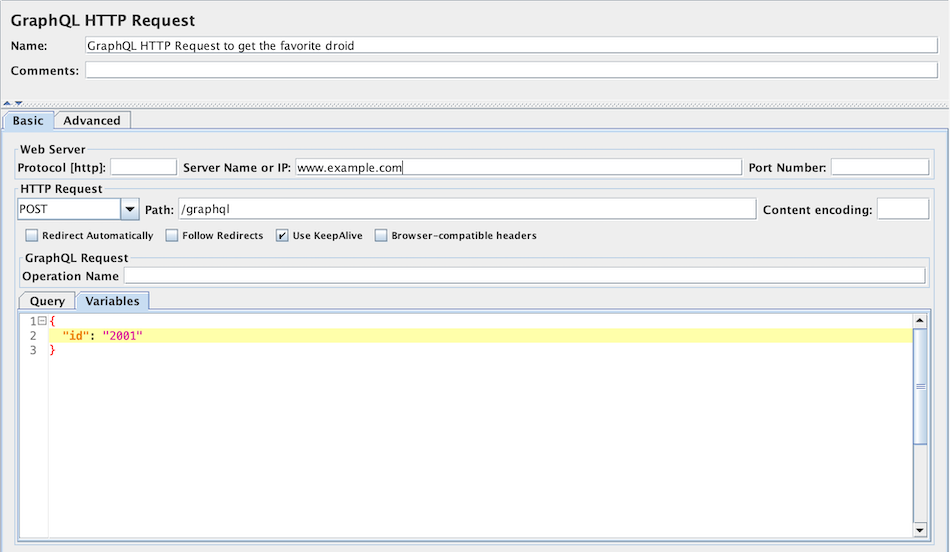
Task: Select the Variables tab
Action: tap(113, 301)
